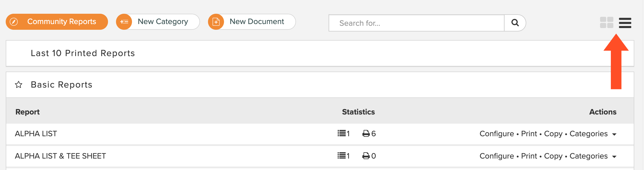644x170 pixels.
Task: Collapse the Basic Reports section header
Action: click(x=320, y=85)
